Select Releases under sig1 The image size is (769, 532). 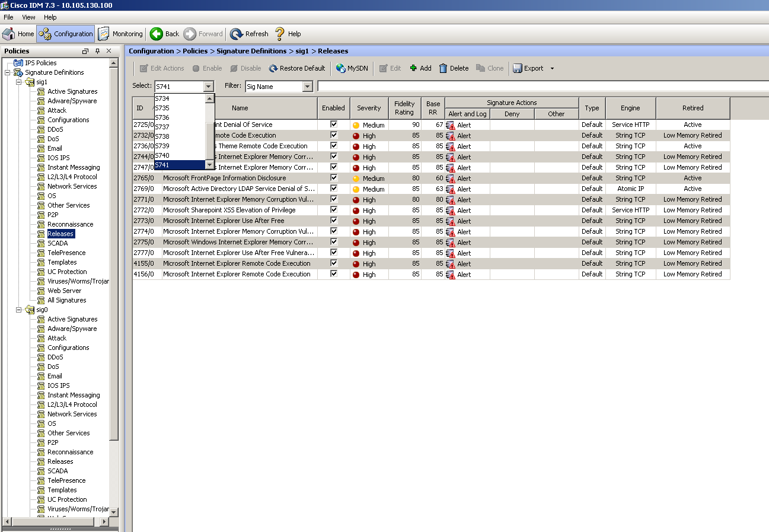click(60, 234)
